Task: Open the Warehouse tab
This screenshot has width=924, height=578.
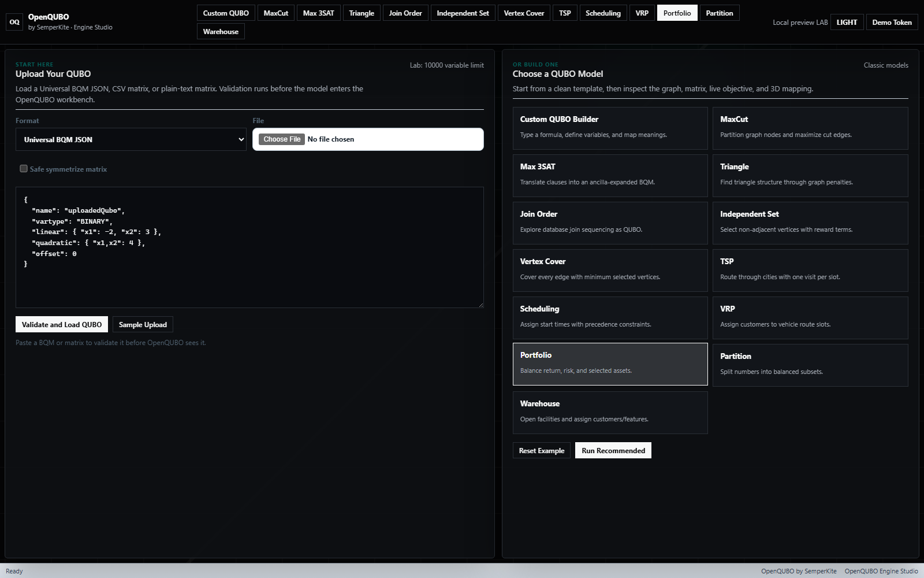Action: click(x=221, y=31)
